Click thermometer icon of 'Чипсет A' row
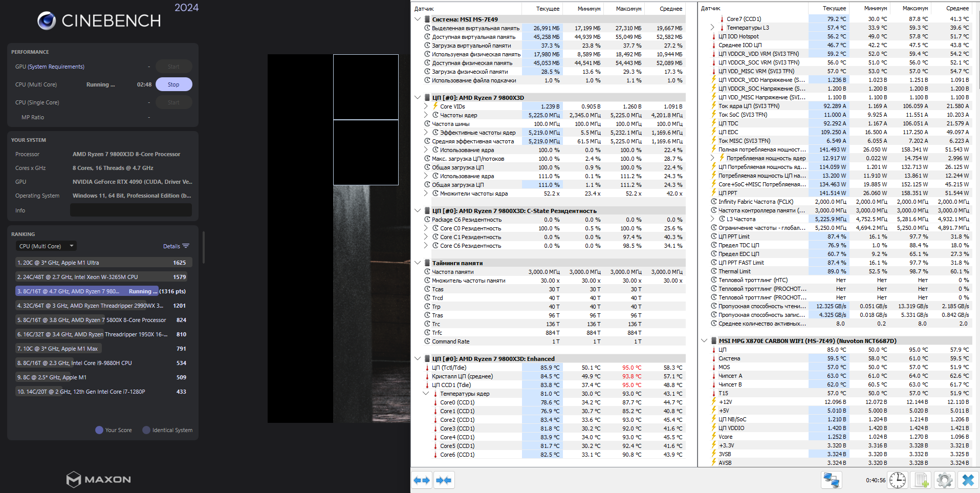The height and width of the screenshot is (493, 980). [x=713, y=376]
